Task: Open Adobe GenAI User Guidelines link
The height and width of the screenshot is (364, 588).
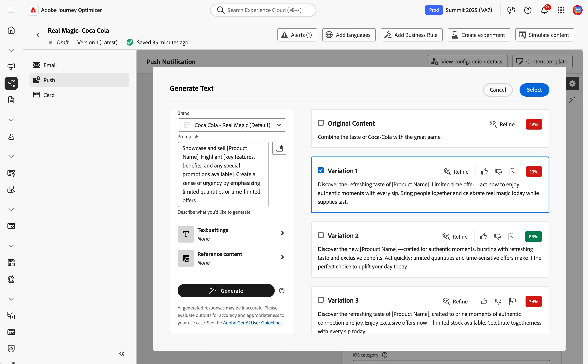Action: pyautogui.click(x=253, y=323)
